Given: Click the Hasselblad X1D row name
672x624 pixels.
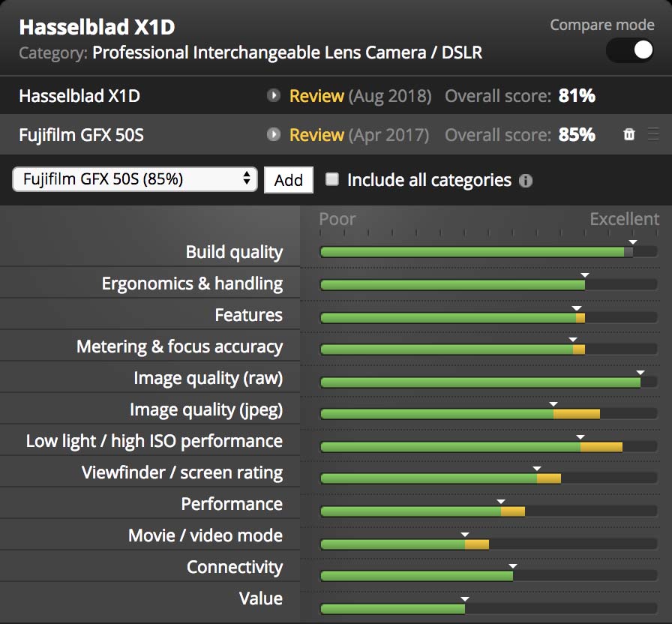Looking at the screenshot, I should 79,96.
